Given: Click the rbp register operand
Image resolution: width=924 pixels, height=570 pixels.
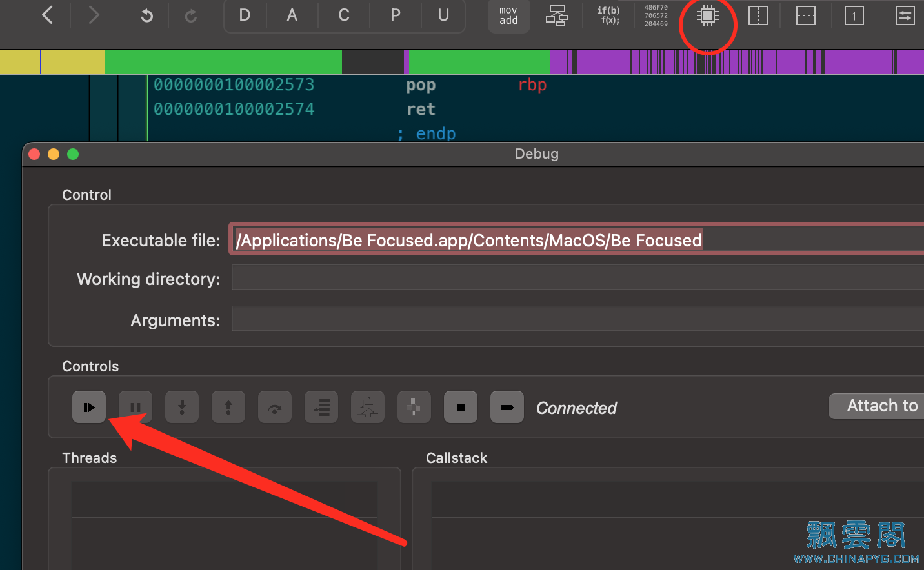Looking at the screenshot, I should point(532,85).
